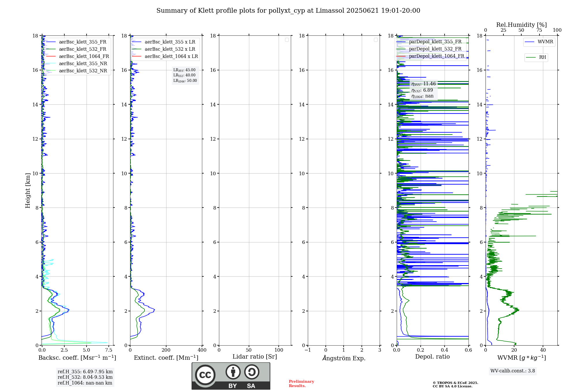Click the ref.H_532: 8.04-9.53 km text
This screenshot has width=577, height=392.
(85, 377)
